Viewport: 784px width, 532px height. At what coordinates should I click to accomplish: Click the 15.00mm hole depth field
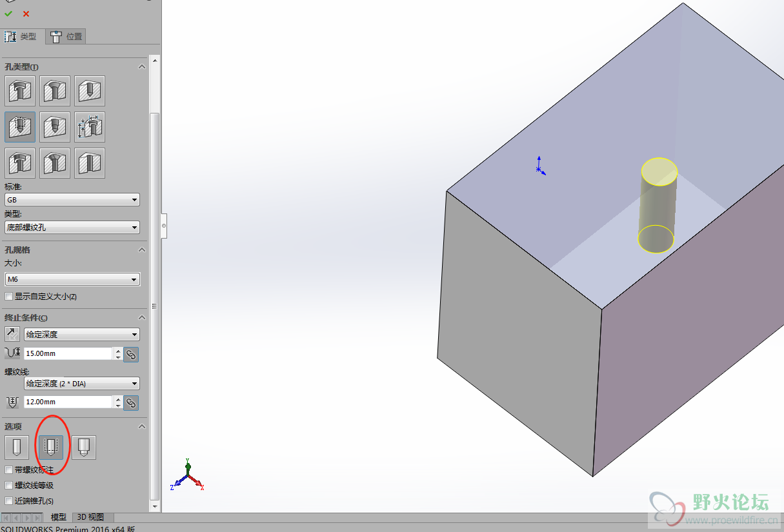pyautogui.click(x=68, y=353)
